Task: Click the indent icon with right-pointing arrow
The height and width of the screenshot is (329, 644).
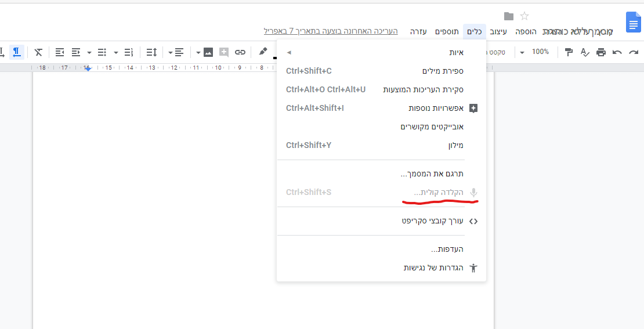Action: [x=76, y=52]
